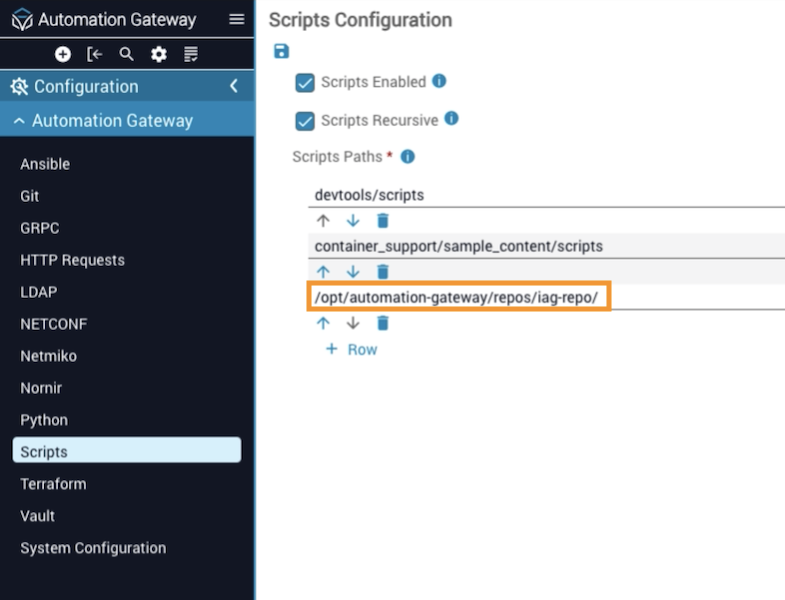Collapse the Configuration panel chevron
The height and width of the screenshot is (600, 785).
234,86
